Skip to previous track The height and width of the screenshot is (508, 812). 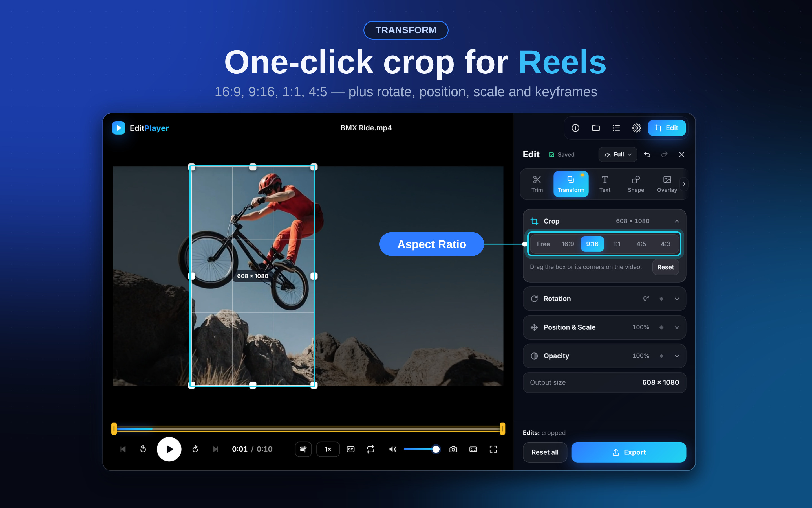(123, 449)
